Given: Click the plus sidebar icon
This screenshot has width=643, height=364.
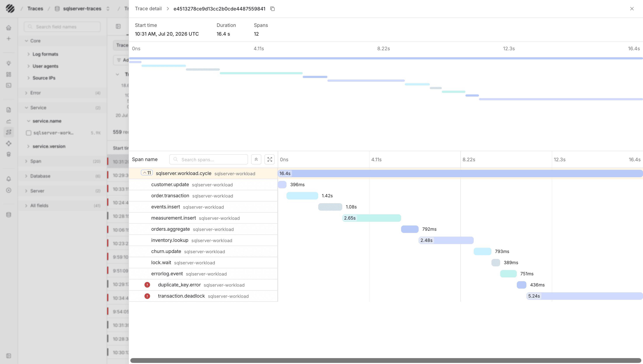Looking at the screenshot, I should tap(9, 38).
